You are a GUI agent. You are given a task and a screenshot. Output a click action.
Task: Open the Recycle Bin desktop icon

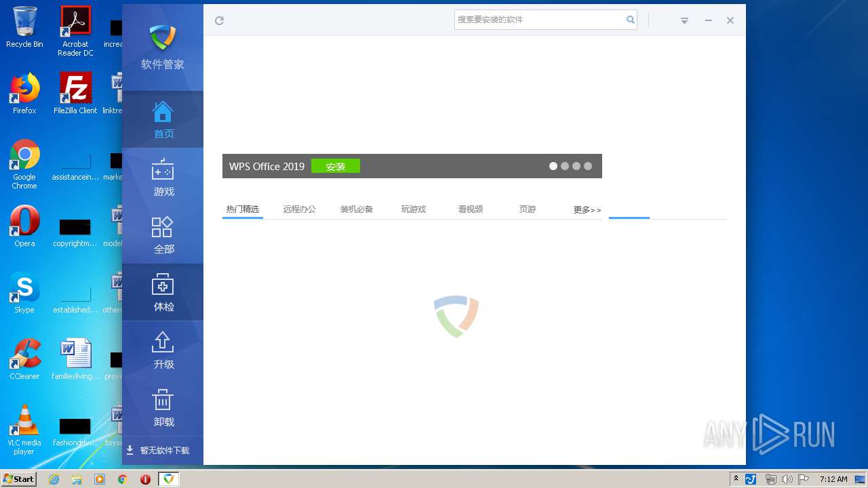coord(24,27)
